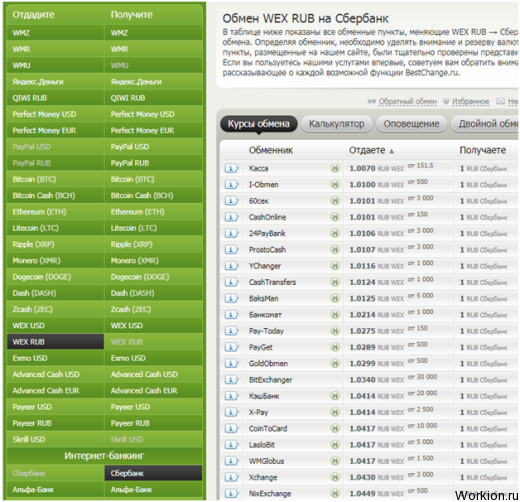Click info icon beside 60сек

(231, 201)
